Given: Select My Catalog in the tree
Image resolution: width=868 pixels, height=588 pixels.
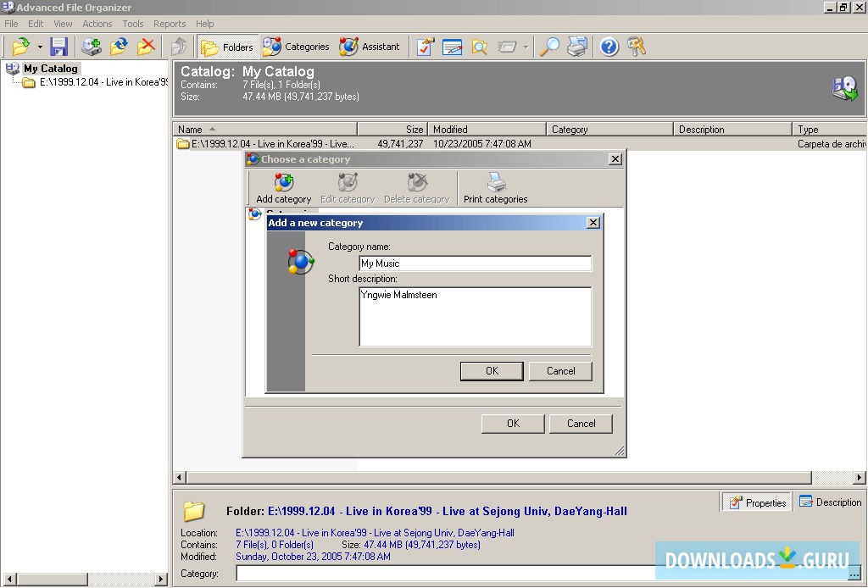Looking at the screenshot, I should pyautogui.click(x=50, y=69).
